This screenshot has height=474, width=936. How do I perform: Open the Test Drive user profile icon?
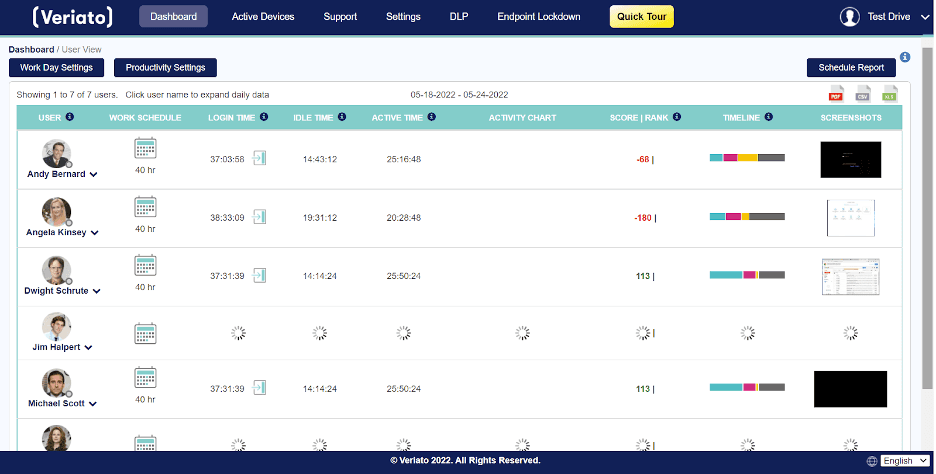point(850,17)
